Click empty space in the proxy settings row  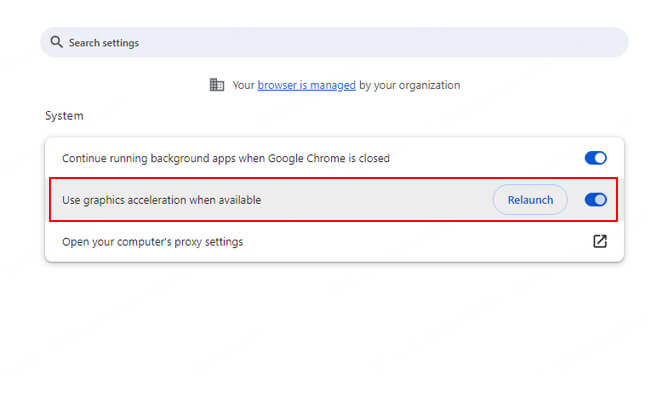click(420, 241)
